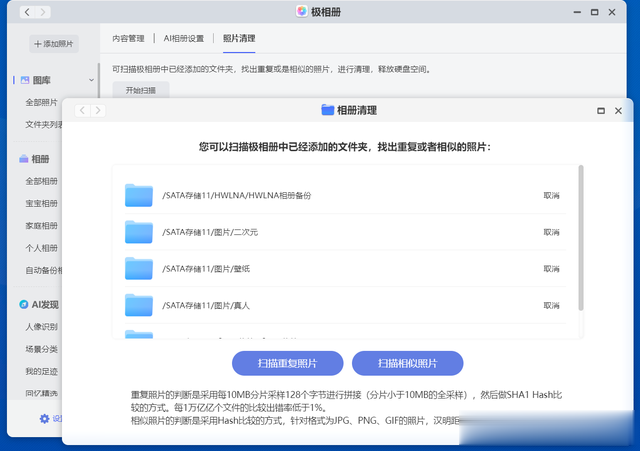
Task: Click the 相册 section icon
Action: coord(24,159)
